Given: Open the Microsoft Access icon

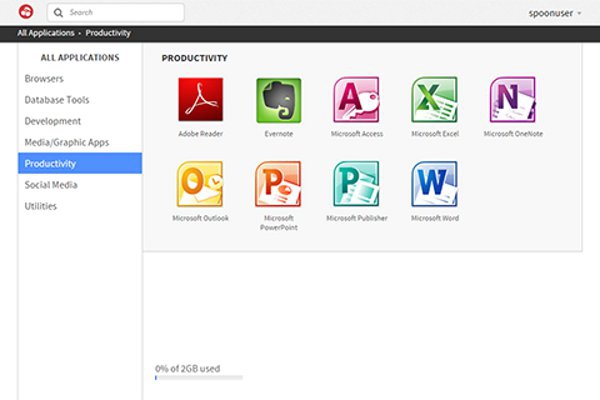Looking at the screenshot, I should pos(357,100).
